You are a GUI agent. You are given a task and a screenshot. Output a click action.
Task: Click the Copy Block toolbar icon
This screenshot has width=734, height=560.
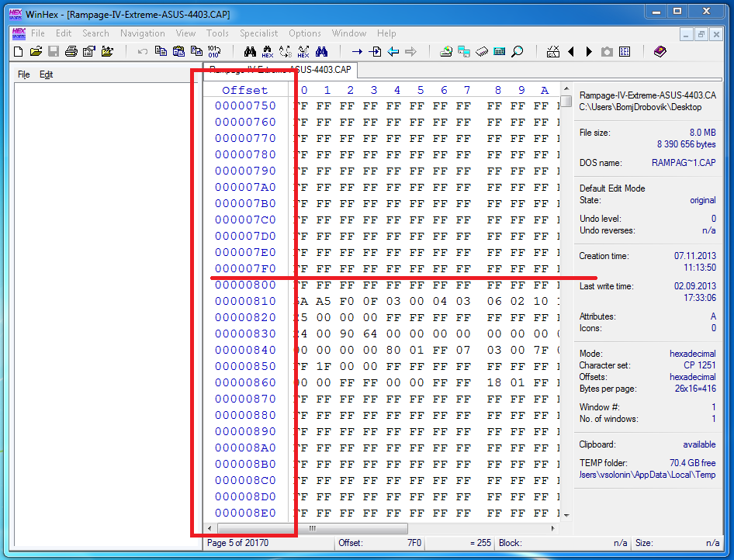(x=161, y=51)
